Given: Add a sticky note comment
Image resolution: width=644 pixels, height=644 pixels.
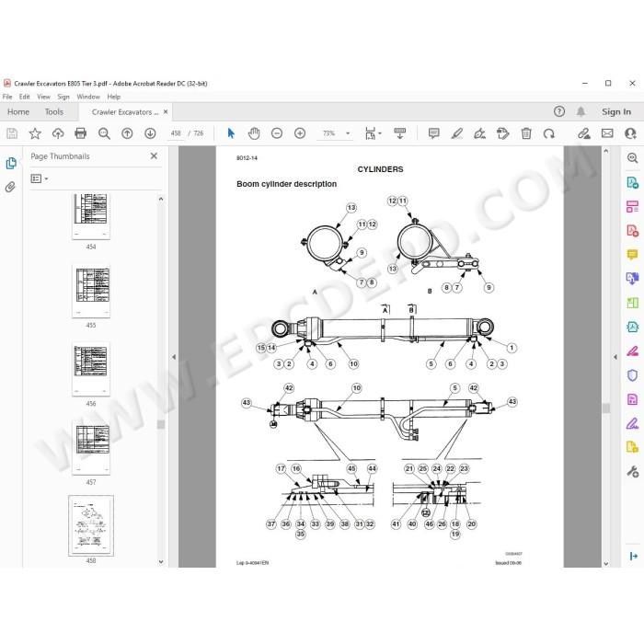Looking at the screenshot, I should [433, 133].
